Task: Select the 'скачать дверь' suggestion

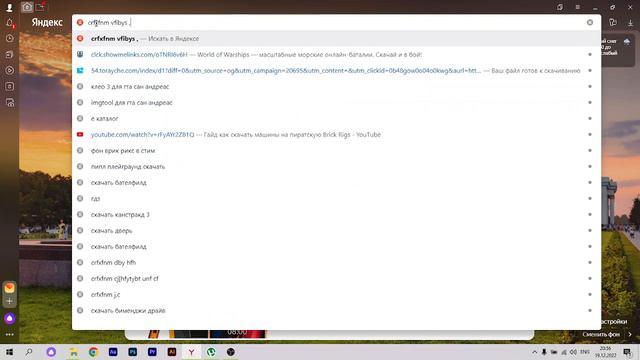Action: (336, 230)
